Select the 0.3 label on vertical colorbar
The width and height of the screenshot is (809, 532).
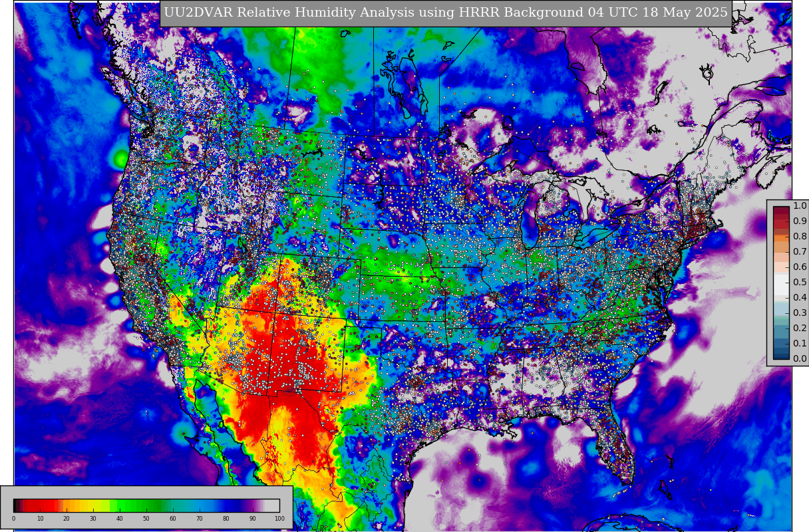tap(800, 313)
